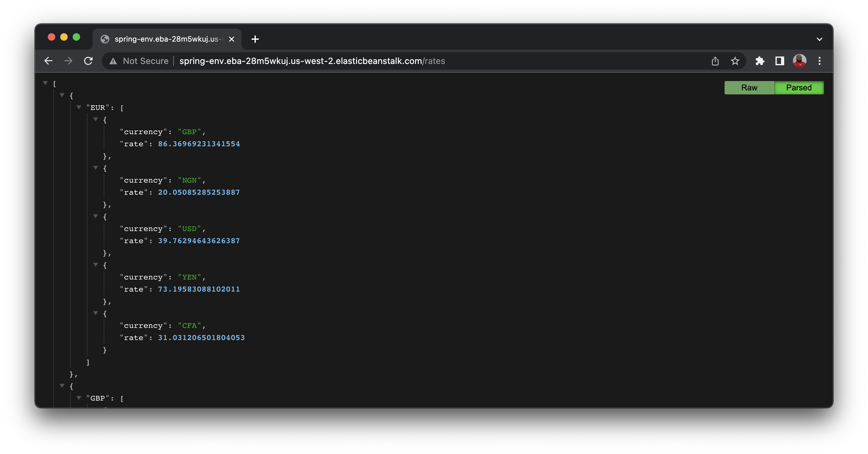The height and width of the screenshot is (454, 868).
Task: Open the tab search dropdown arrow
Action: [x=820, y=39]
